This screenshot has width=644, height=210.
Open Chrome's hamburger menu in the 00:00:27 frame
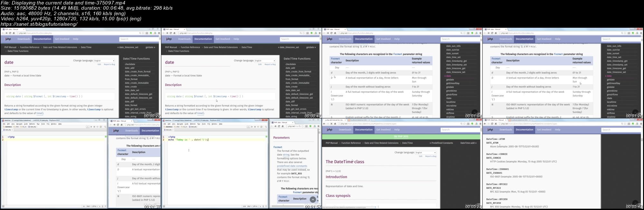[x=159, y=33]
